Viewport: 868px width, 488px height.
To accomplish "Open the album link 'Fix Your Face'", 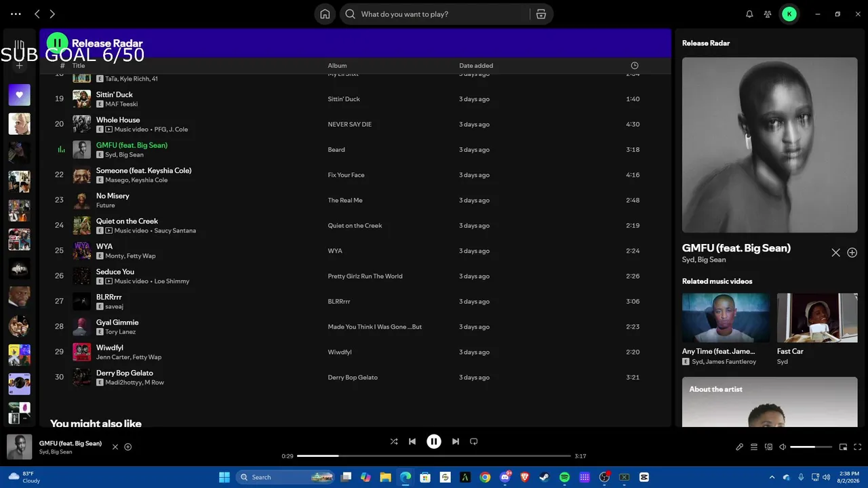I will (x=346, y=175).
